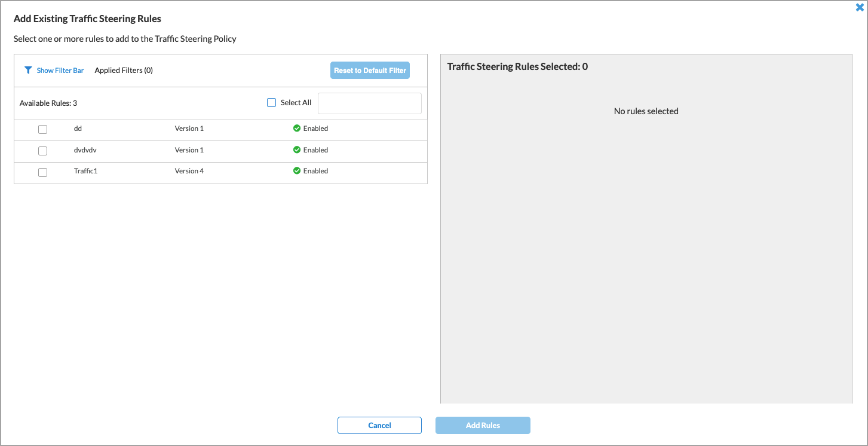
Task: Tick the checkbox for rule Traffic1
Action: point(42,172)
